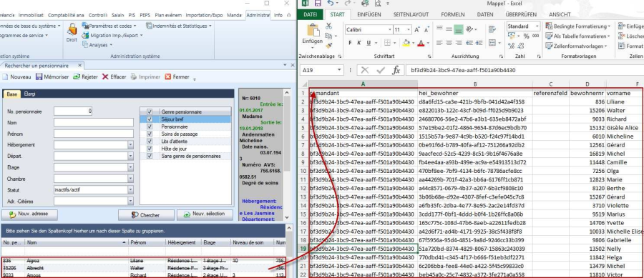Toggle the Genre pensionnaire header checkbox
Image resolution: width=644 pixels, height=278 pixels.
coord(150,112)
